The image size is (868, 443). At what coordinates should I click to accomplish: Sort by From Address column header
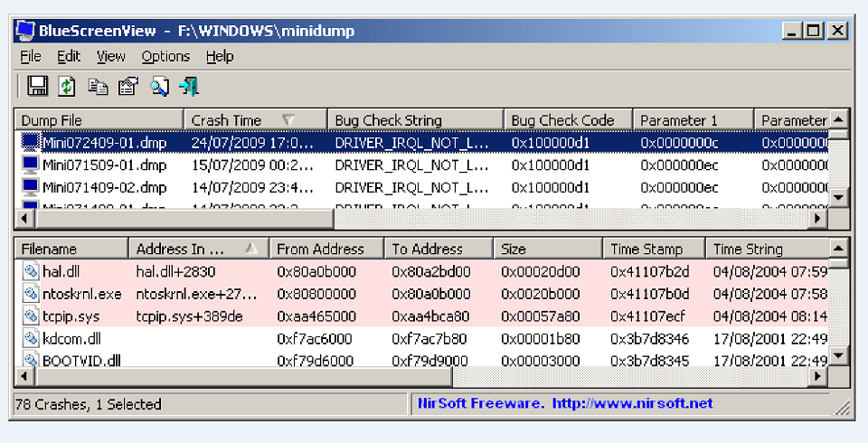(327, 249)
